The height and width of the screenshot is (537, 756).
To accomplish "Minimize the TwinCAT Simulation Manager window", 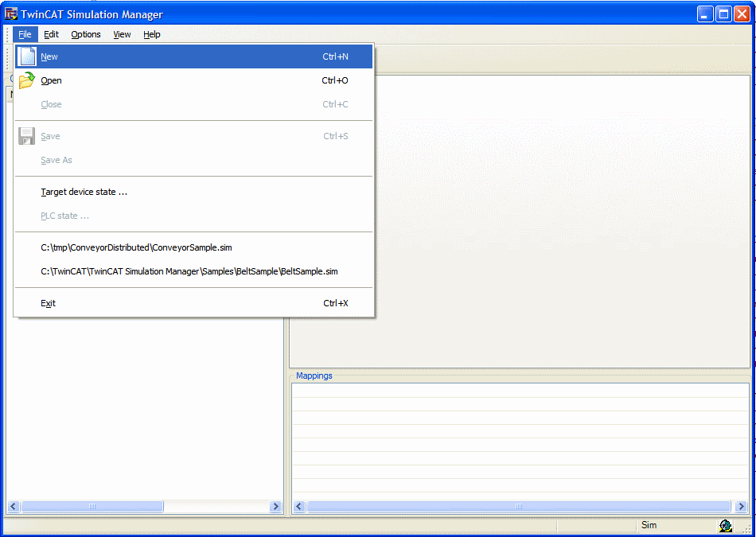I will pos(705,14).
